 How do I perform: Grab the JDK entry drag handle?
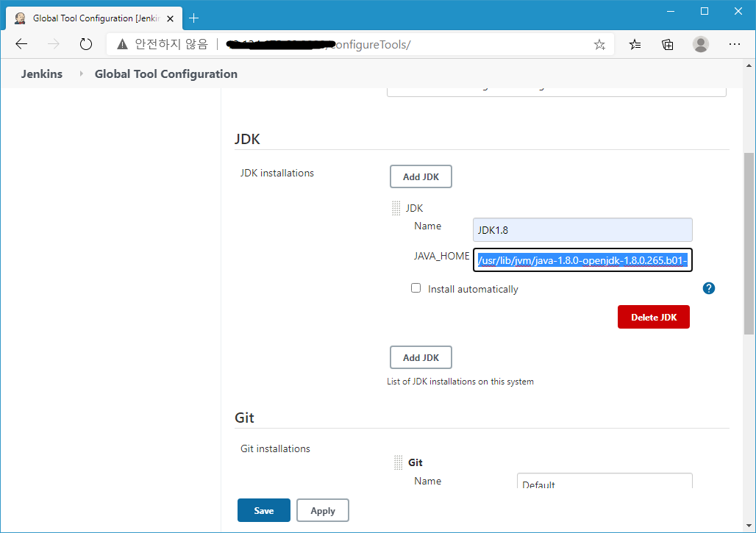tap(396, 208)
